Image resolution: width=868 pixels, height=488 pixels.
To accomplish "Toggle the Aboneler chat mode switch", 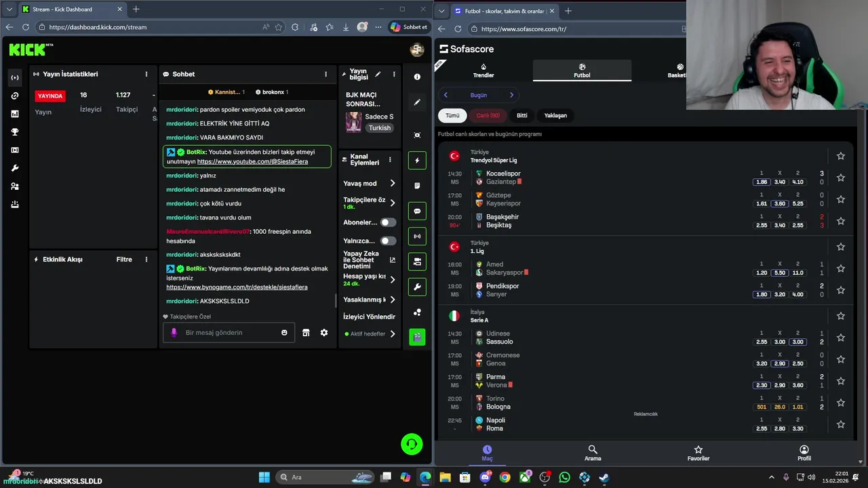I will [x=388, y=222].
